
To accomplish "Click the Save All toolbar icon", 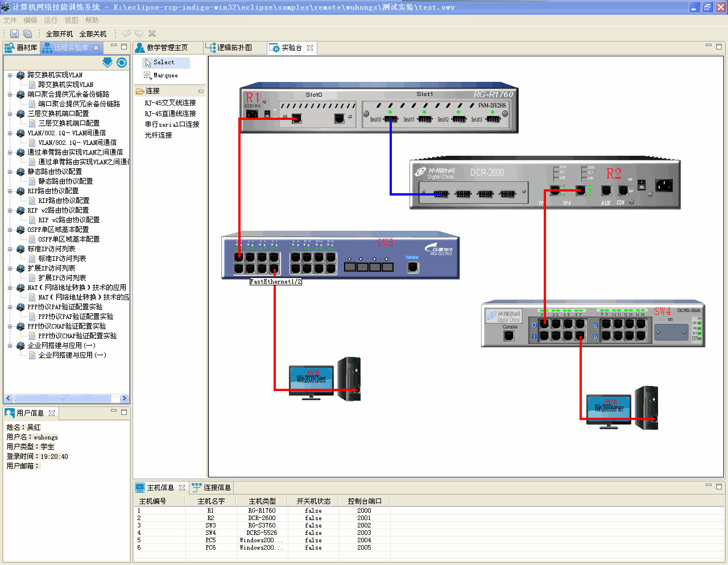I will click(x=27, y=34).
